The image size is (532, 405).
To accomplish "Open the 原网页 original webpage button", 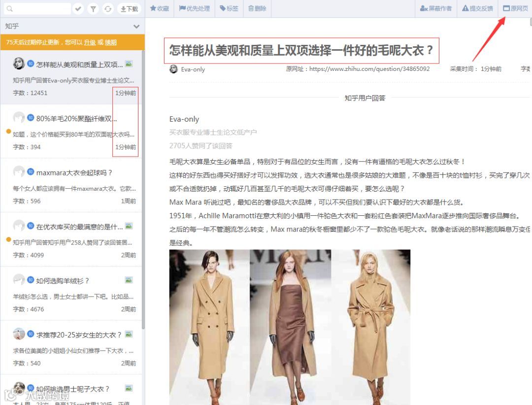I will (515, 8).
